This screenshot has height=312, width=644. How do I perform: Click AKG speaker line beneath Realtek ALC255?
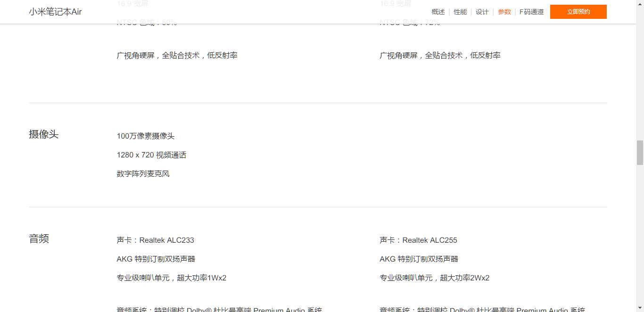[419, 259]
